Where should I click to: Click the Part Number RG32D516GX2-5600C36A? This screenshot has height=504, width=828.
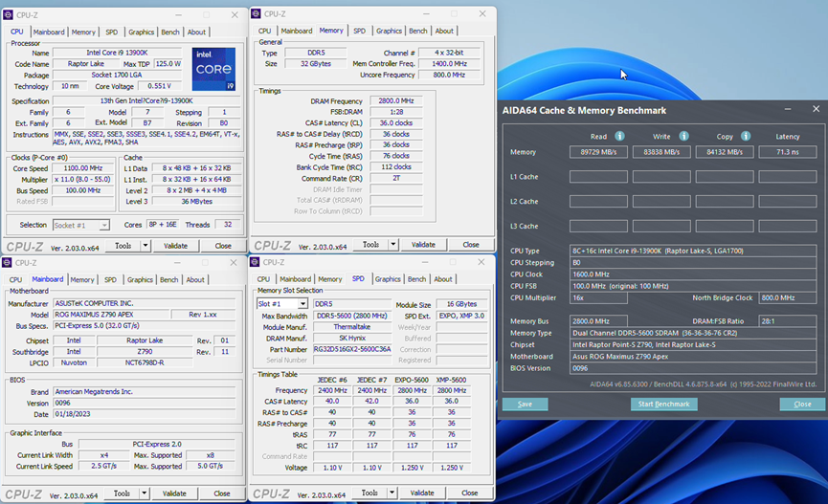coord(352,349)
